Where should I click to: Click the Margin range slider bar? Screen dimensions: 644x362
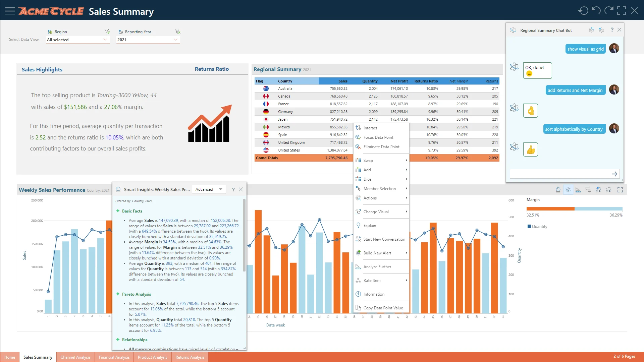coord(574,209)
